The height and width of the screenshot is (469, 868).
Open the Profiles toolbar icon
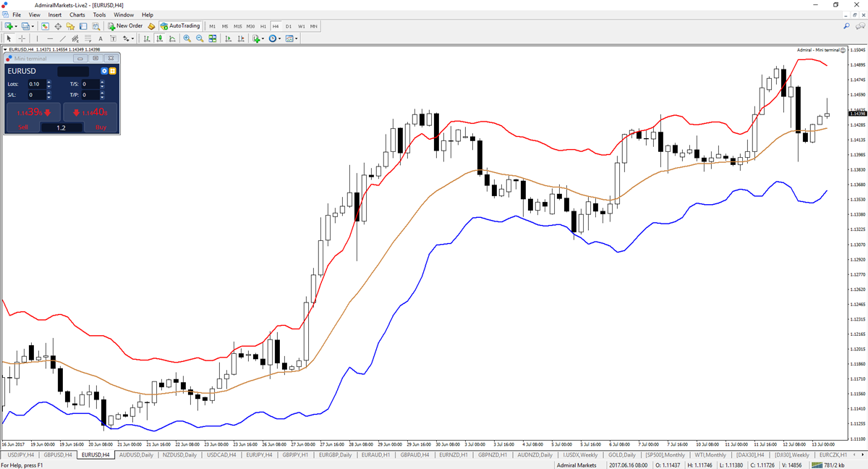tap(25, 25)
